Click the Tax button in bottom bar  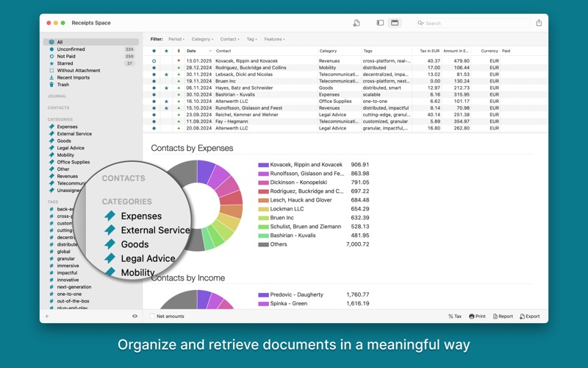coord(455,316)
